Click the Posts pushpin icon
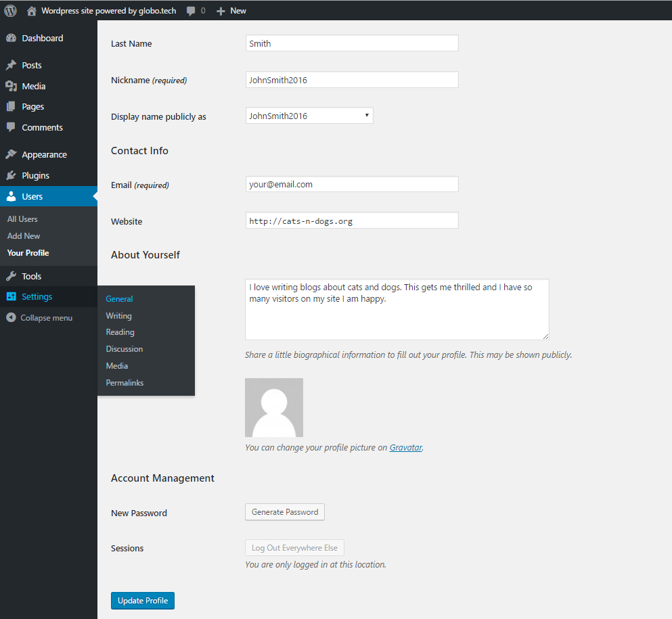 tap(11, 65)
